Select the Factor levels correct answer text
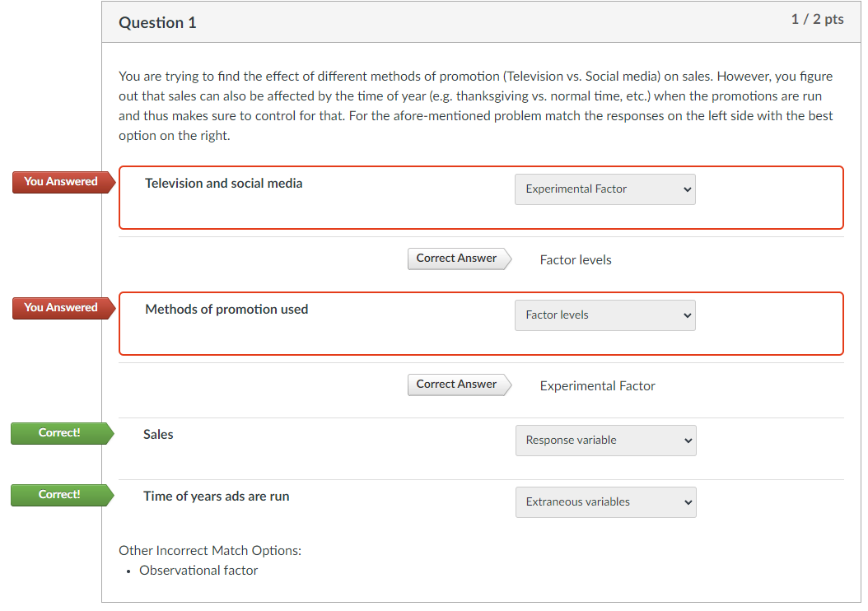 point(575,259)
